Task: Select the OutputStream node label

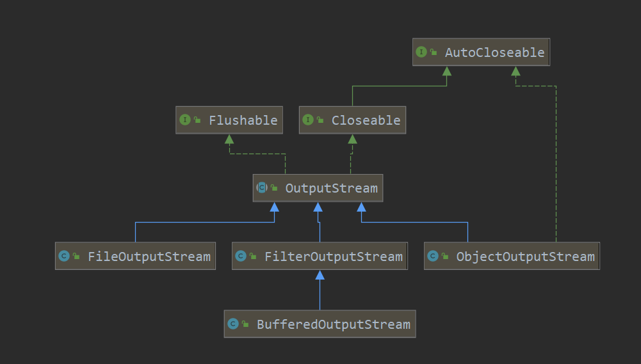Action: pos(331,188)
